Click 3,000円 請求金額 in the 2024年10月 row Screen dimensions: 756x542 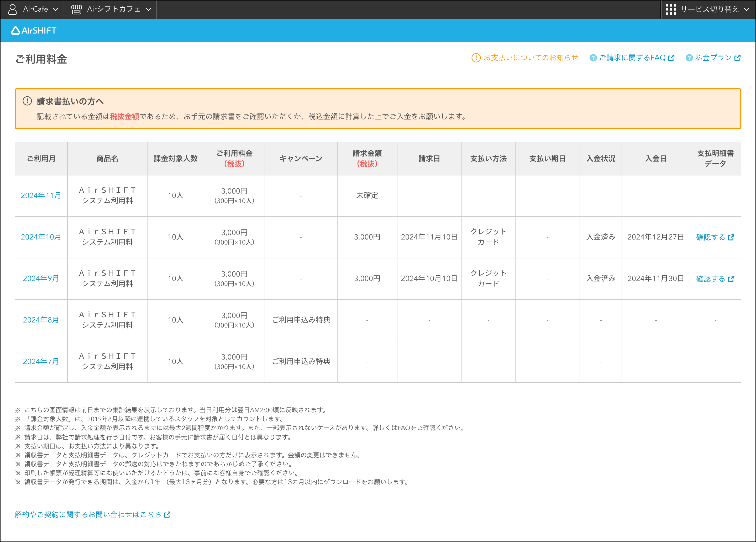367,237
